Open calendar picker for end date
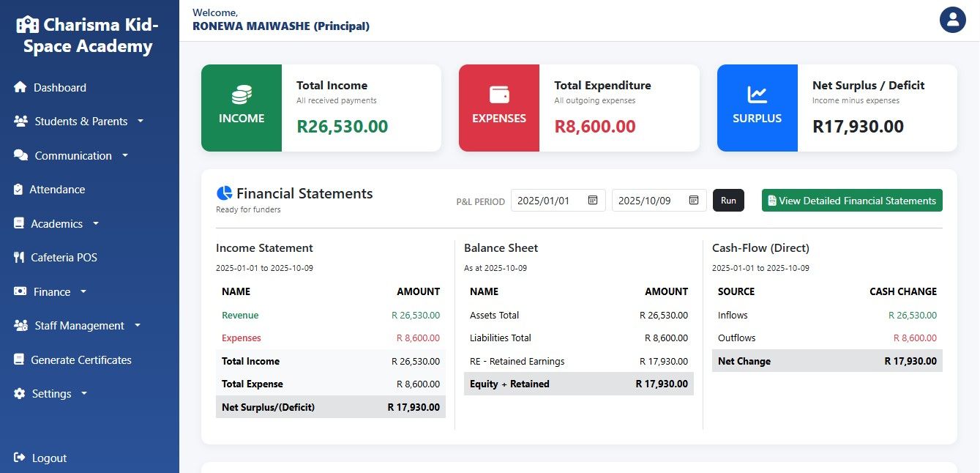Image resolution: width=980 pixels, height=473 pixels. 694,201
